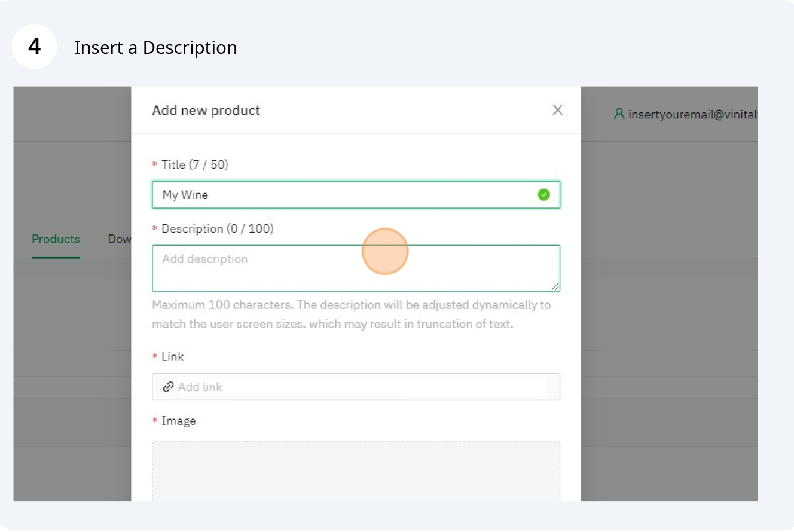Screen dimensions: 794x532
Task: Open the partially hidden Dow tab
Action: (x=119, y=239)
